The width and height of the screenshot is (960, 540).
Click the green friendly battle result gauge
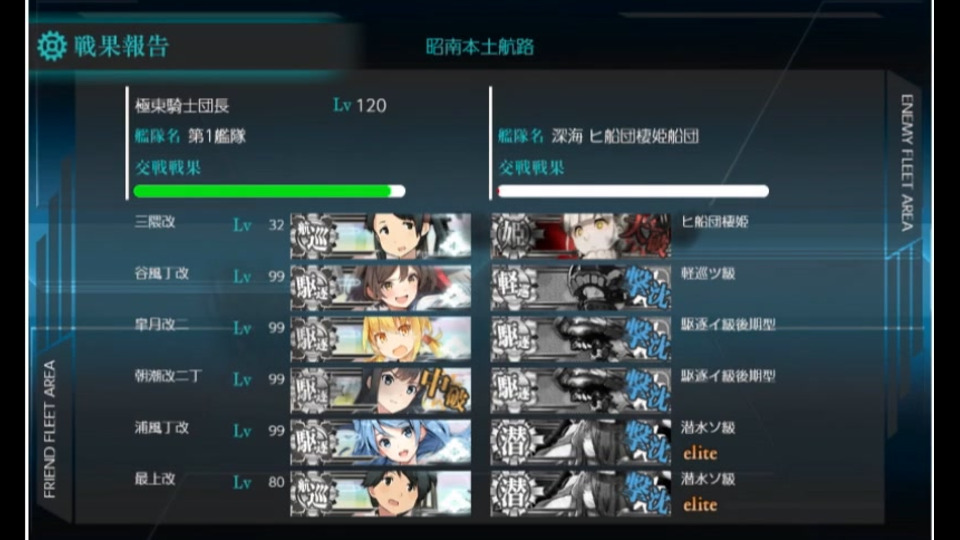[269, 191]
